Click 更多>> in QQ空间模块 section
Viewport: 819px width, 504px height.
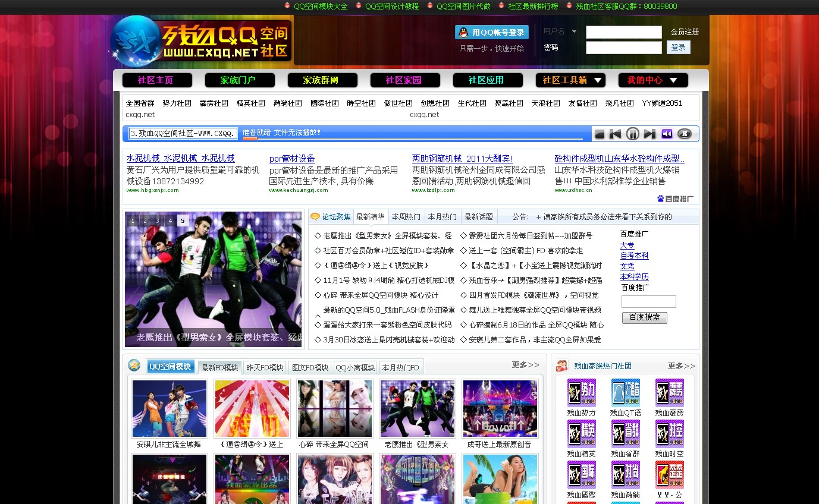click(526, 365)
